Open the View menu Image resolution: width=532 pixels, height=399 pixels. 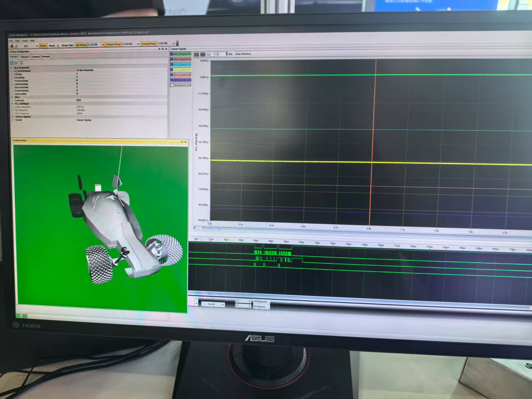point(17,41)
